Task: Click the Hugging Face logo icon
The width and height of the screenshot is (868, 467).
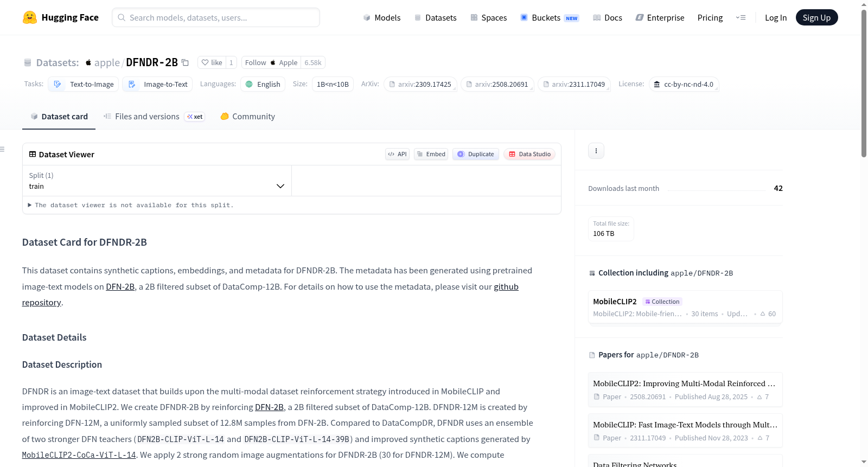Action: 30,17
